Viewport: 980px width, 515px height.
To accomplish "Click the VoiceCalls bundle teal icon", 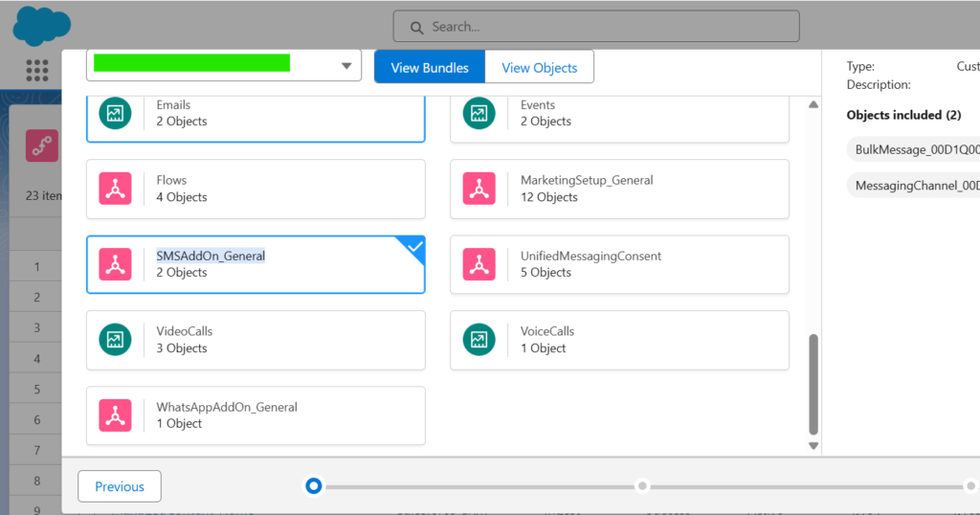I will point(479,340).
